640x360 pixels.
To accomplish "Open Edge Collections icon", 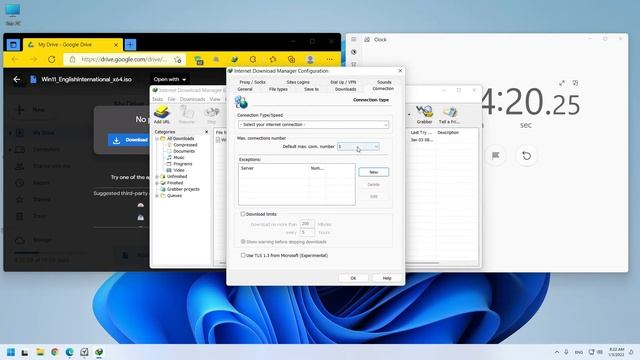I will [291, 60].
